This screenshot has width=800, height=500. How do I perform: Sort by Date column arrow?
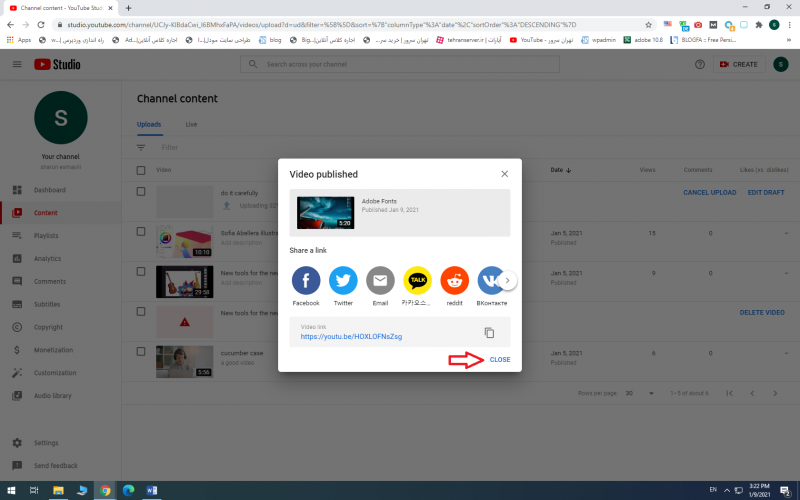[569, 170]
